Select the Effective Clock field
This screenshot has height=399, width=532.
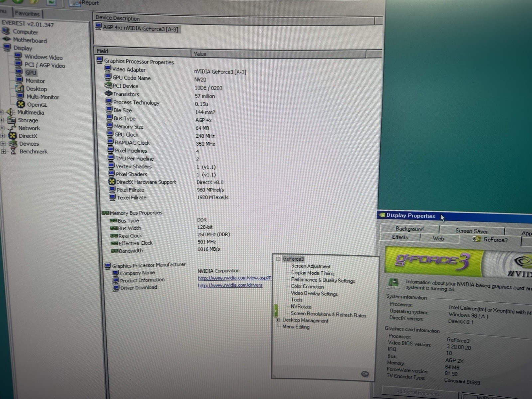click(136, 243)
